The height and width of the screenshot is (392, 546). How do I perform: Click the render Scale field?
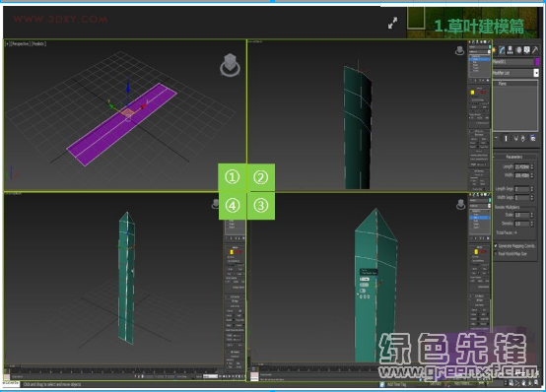pyautogui.click(x=522, y=215)
